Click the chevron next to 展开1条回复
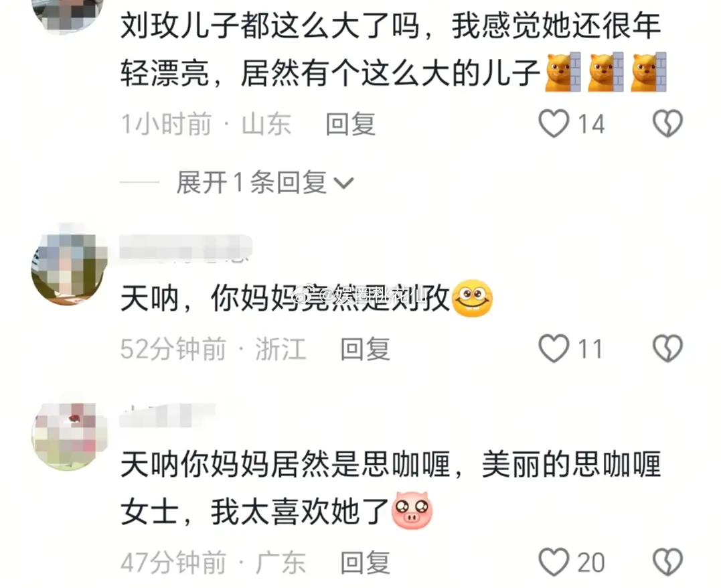This screenshot has width=721, height=588. (x=343, y=183)
